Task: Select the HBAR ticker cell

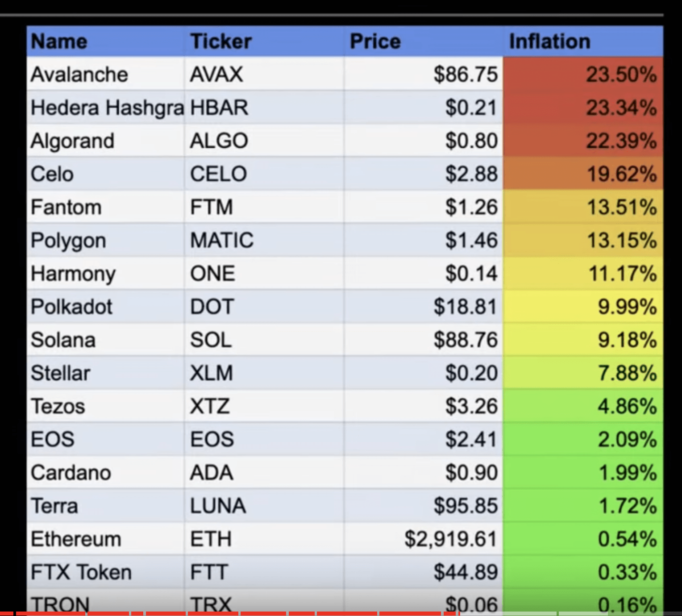Action: [x=264, y=107]
